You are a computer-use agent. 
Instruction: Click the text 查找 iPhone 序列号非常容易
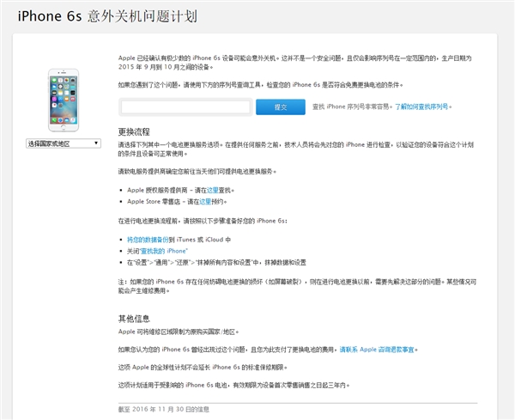(348, 107)
